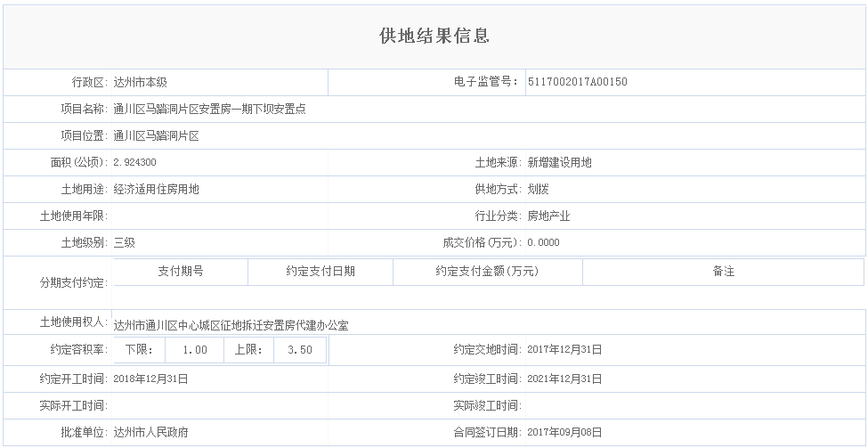
Task: Click the label 约定交地时间
Action: coord(488,349)
